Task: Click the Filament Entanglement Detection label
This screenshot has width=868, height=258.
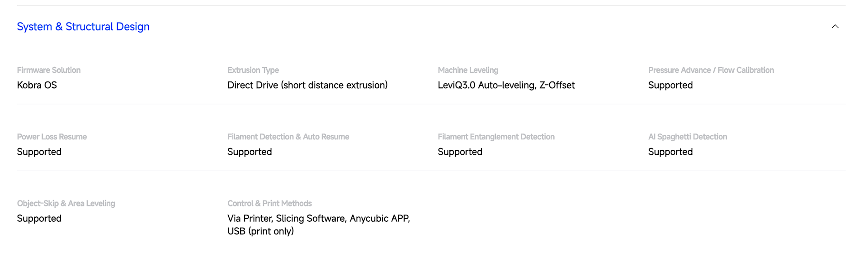Action: pyautogui.click(x=496, y=137)
